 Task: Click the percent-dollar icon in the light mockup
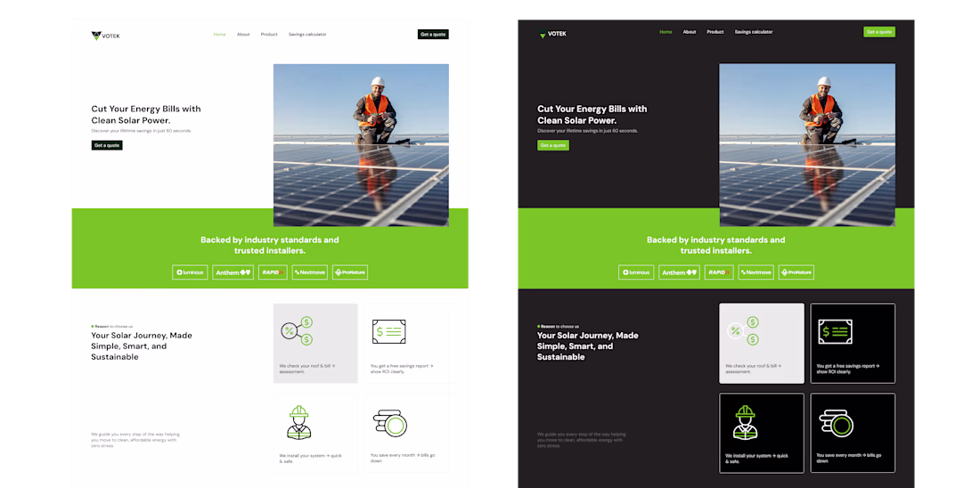pyautogui.click(x=297, y=331)
